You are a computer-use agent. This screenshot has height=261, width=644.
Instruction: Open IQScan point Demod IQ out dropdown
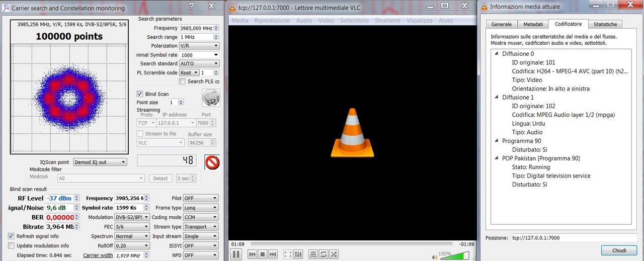pyautogui.click(x=100, y=162)
